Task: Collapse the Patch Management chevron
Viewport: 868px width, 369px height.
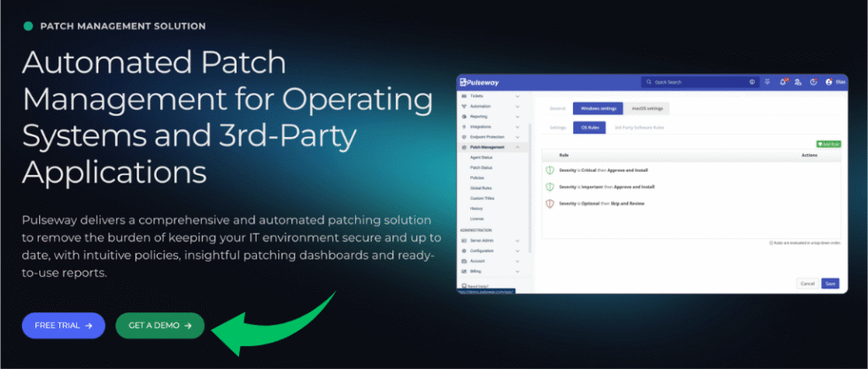Action: (x=517, y=147)
